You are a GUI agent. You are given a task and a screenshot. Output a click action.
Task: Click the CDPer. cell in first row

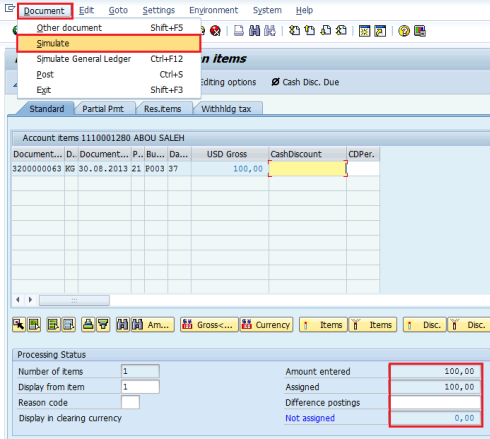[363, 169]
